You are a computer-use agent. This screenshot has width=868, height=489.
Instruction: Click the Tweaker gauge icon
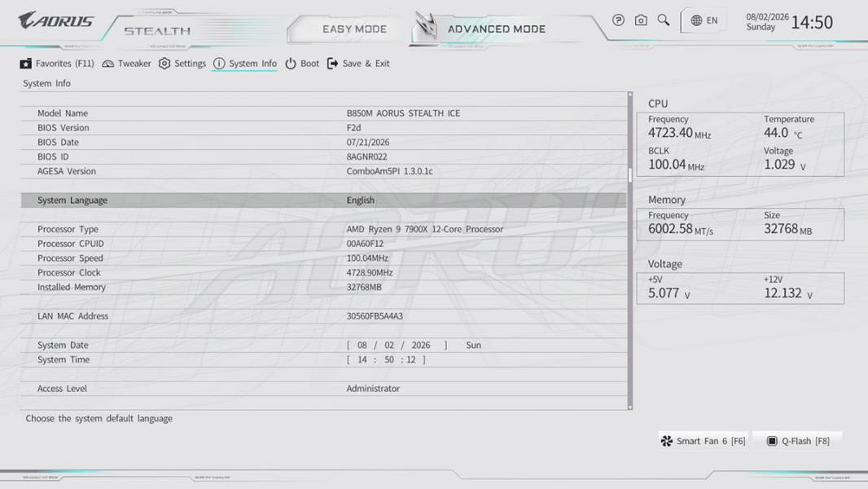[x=108, y=64]
